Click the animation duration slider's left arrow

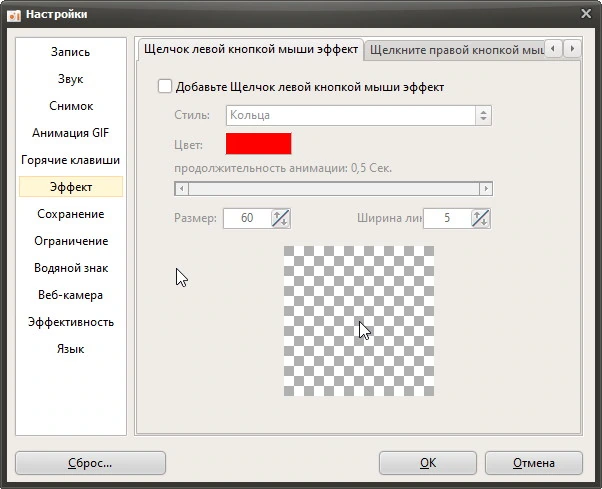pos(182,188)
